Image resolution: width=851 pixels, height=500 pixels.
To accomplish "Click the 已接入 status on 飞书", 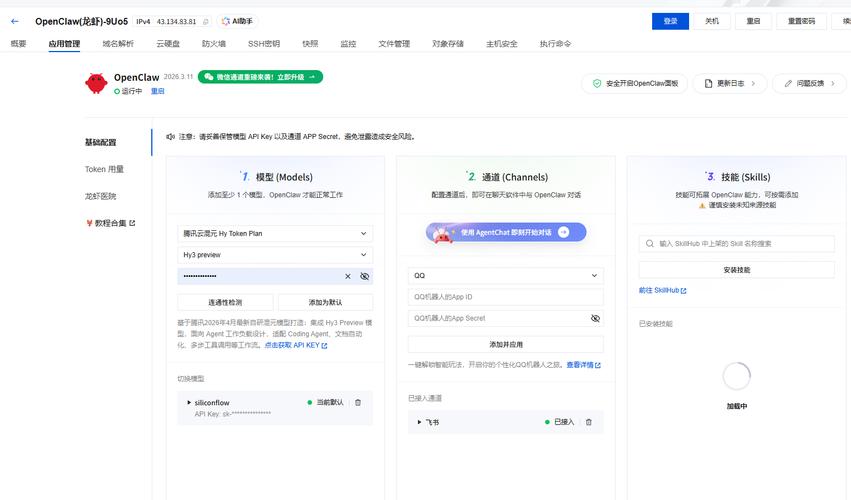I will click(x=560, y=422).
